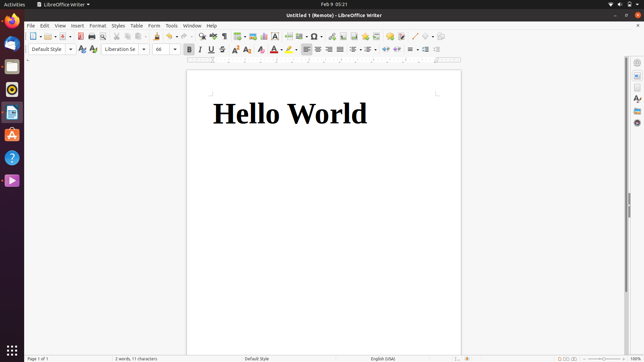
Task: Open special character dropdown arrow
Action: coord(321,37)
